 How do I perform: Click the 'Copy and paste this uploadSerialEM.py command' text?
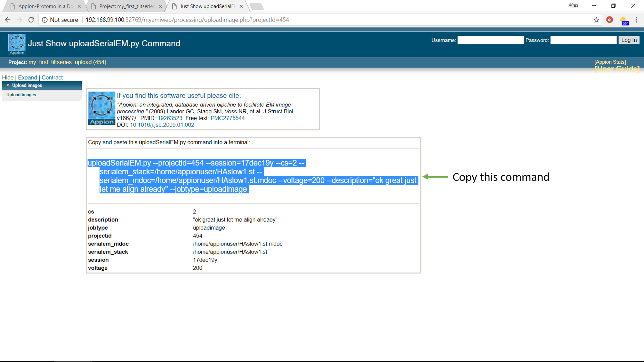click(x=169, y=142)
